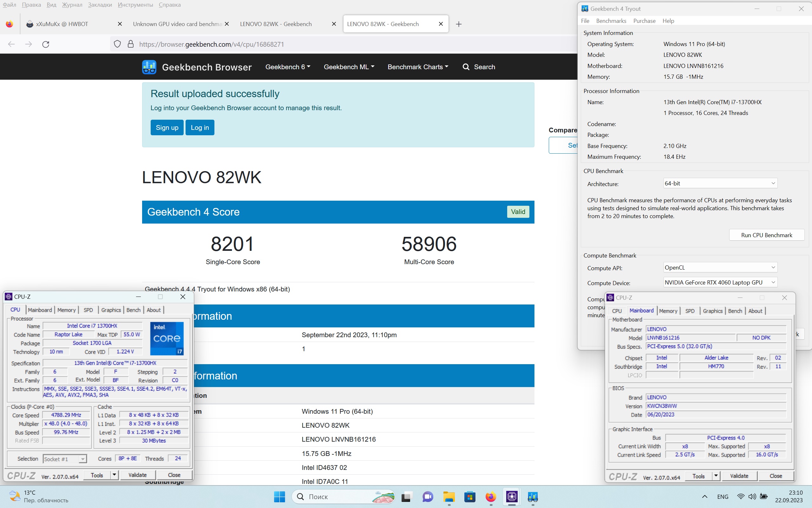The width and height of the screenshot is (812, 508).
Task: Switch to Geekbench on the taskbar
Action: [533, 497]
